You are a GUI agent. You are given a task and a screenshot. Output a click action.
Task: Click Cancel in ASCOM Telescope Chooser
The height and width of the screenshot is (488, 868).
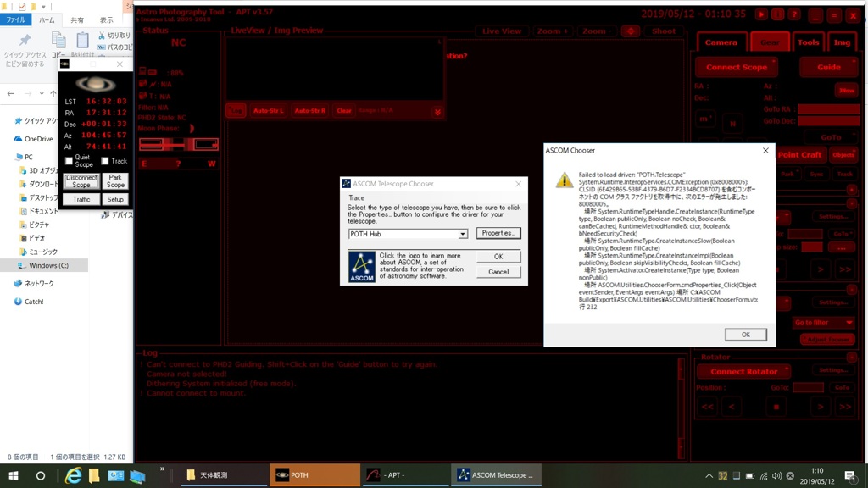tap(498, 272)
